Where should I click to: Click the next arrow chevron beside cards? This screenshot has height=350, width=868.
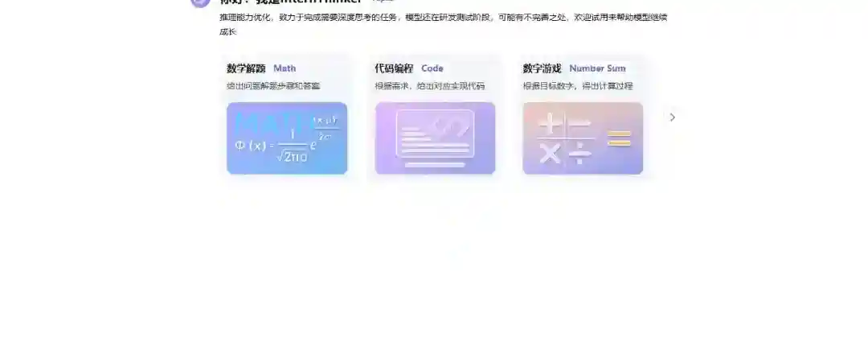click(x=673, y=117)
